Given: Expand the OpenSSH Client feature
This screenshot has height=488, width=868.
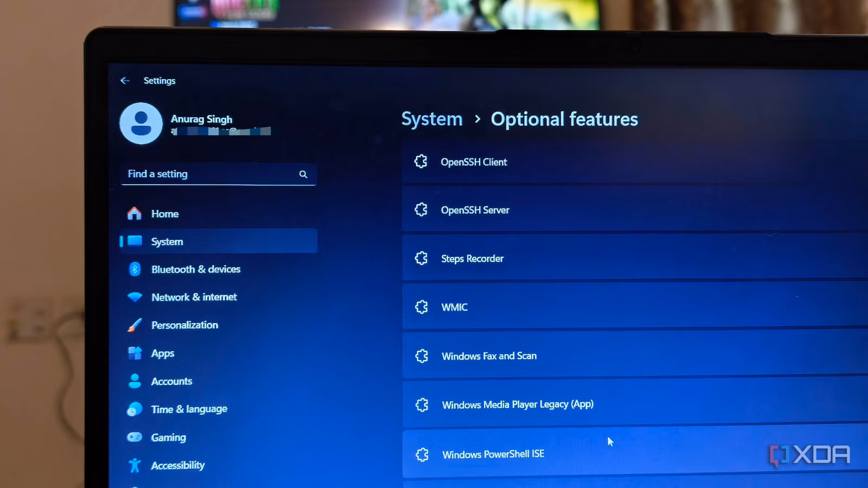Looking at the screenshot, I should pos(635,162).
